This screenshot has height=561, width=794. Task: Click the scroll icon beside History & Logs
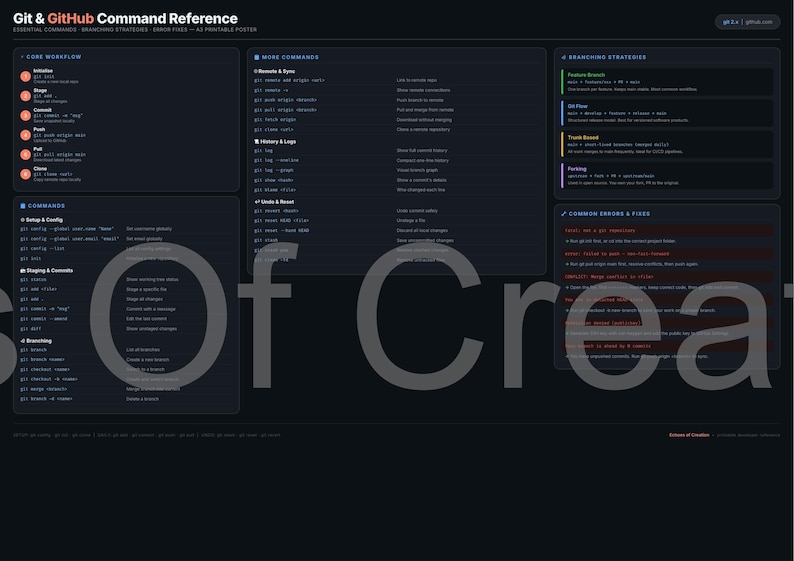257,142
